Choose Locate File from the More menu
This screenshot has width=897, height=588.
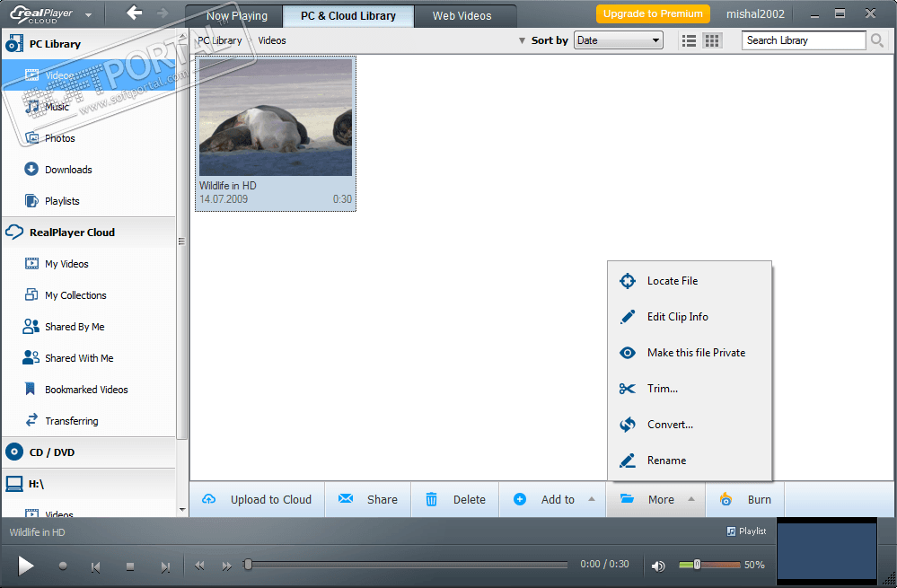coord(690,281)
